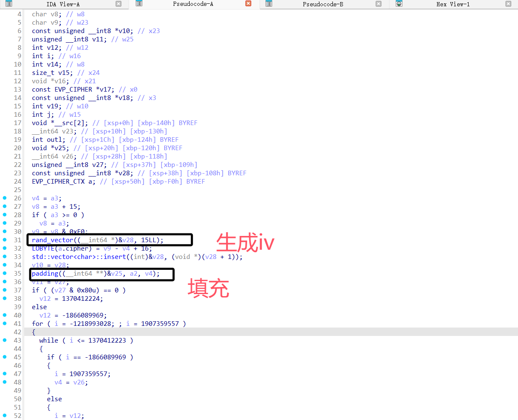Open the Pseudocode-B tab

coord(323,4)
